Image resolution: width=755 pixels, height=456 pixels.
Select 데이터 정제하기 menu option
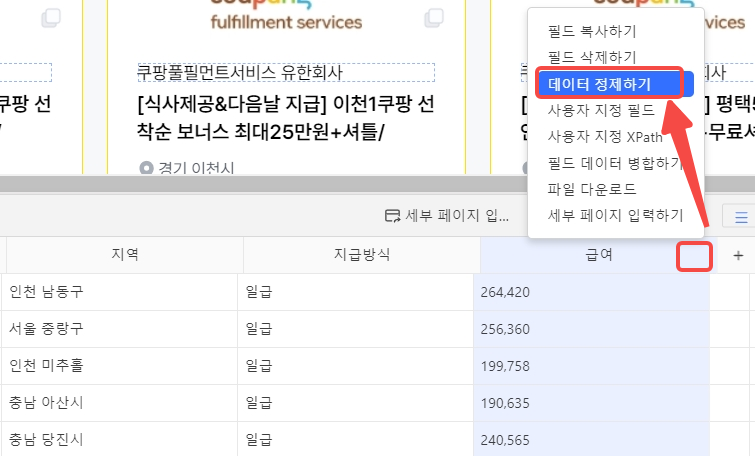[600, 84]
